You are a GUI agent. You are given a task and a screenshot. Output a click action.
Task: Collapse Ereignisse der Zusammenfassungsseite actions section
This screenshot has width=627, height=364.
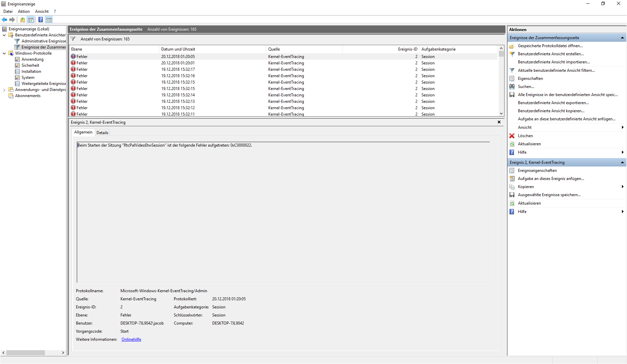click(622, 38)
